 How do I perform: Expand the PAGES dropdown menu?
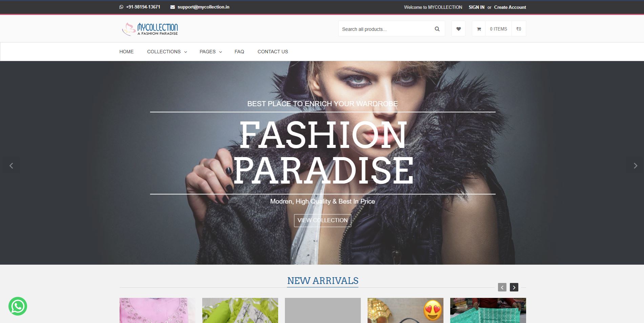coord(211,52)
